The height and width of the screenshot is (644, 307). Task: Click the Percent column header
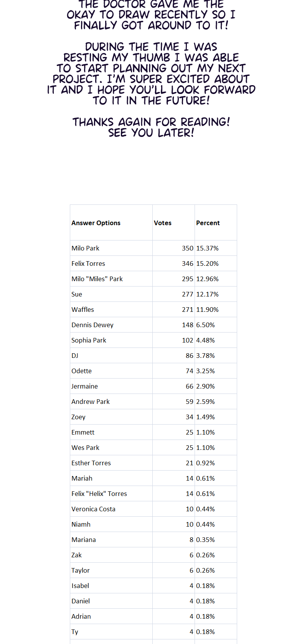(x=208, y=223)
